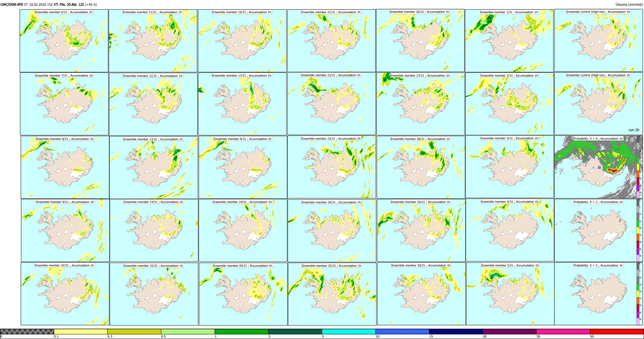
Task: Choose the blue 10–15 legend swatch
Action: pos(402,332)
